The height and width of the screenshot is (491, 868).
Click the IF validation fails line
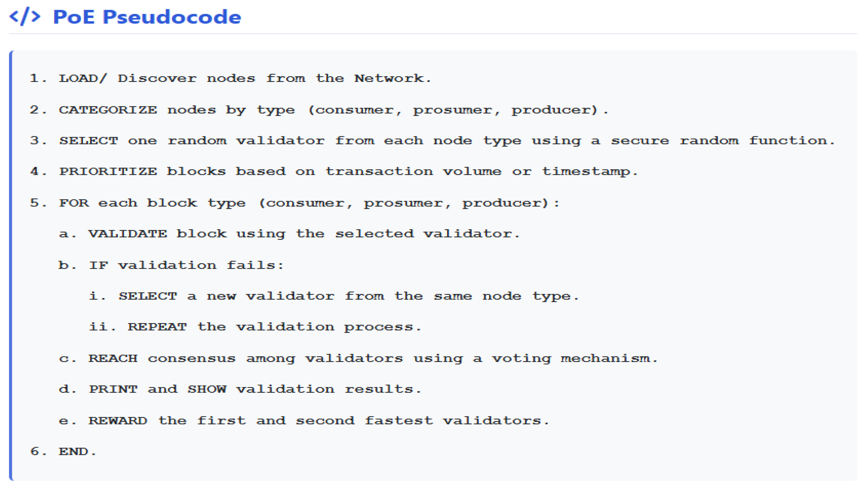[x=171, y=265]
